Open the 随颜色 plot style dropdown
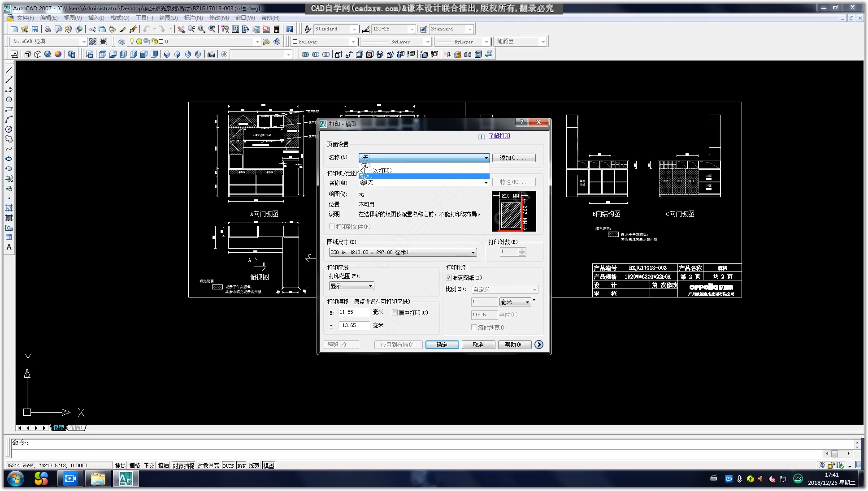Image resolution: width=868 pixels, height=491 pixels. point(521,42)
